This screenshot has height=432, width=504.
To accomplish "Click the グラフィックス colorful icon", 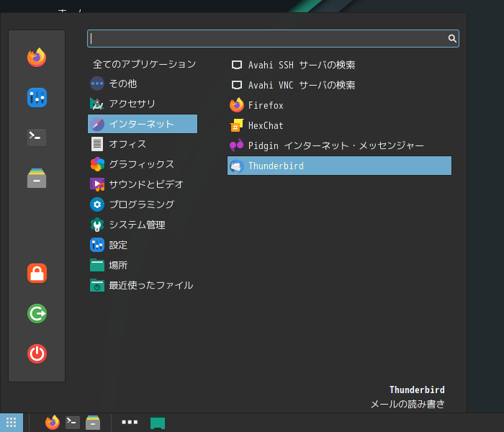I will click(x=97, y=164).
